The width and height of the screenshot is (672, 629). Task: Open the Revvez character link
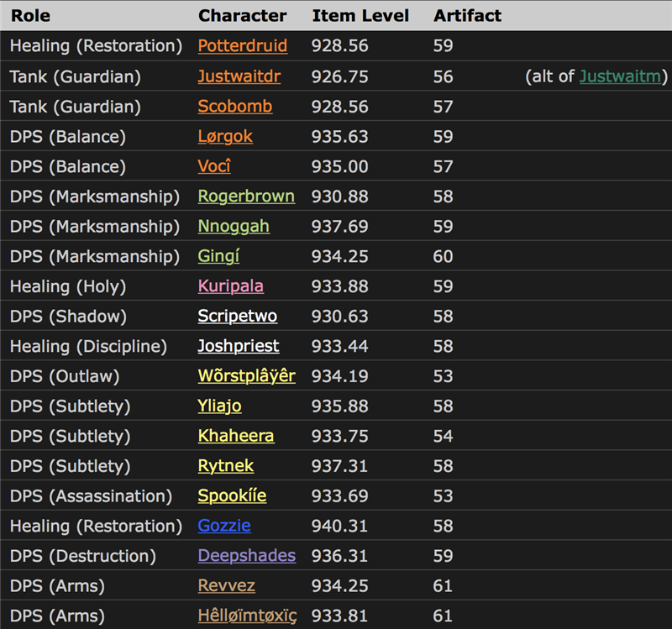[x=226, y=586]
